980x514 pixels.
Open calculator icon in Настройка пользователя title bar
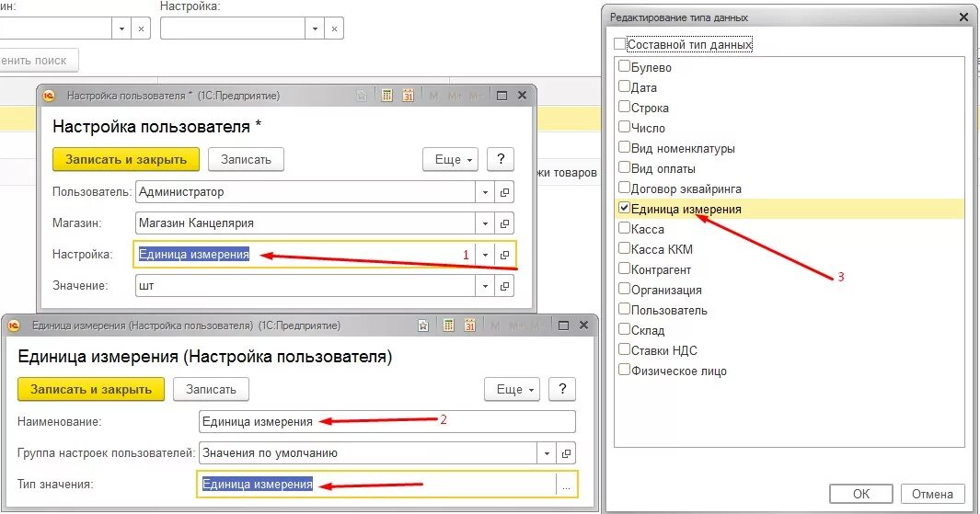coord(386,96)
